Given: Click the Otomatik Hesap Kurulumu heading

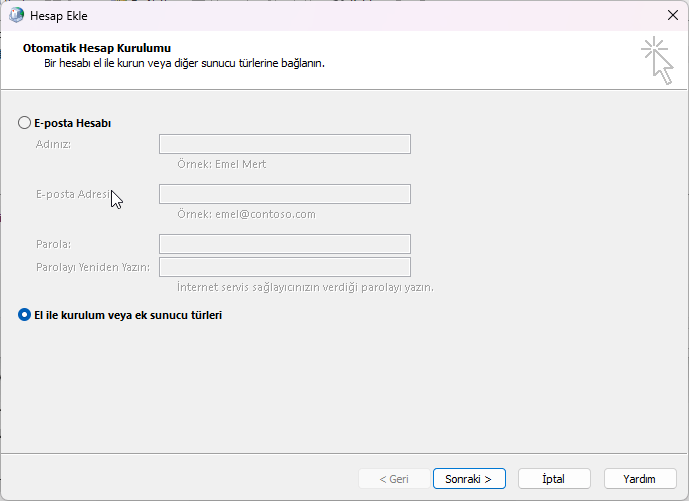Looking at the screenshot, I should click(96, 48).
